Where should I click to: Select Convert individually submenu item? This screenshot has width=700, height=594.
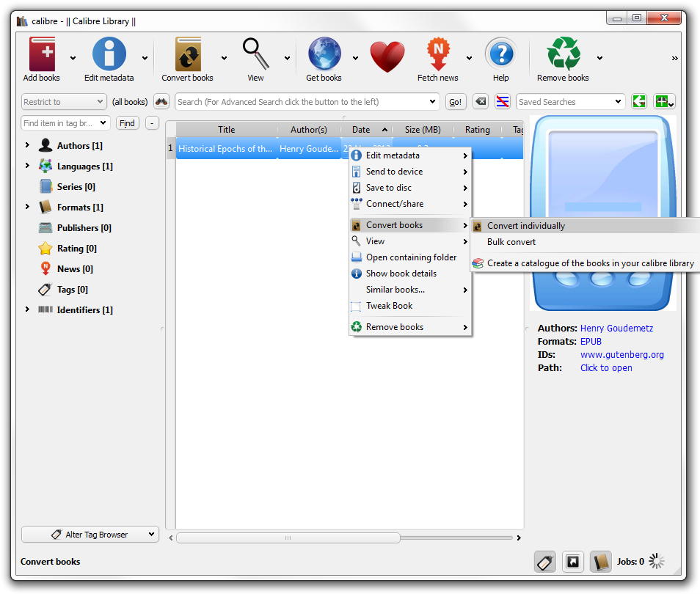(586, 226)
